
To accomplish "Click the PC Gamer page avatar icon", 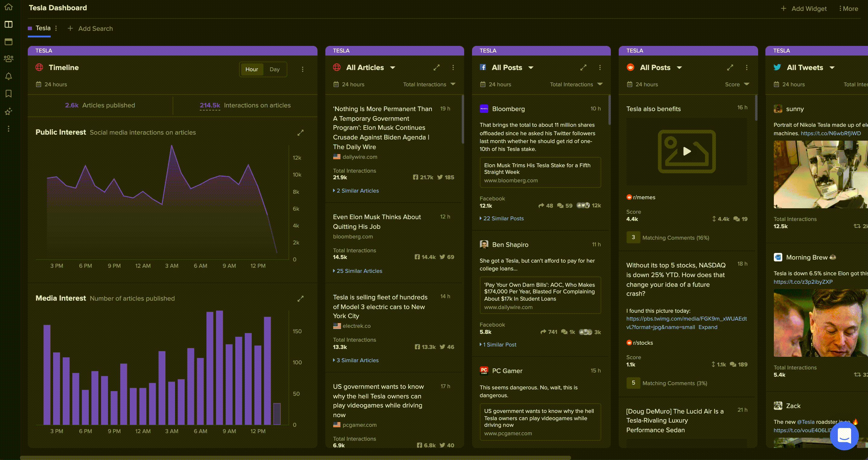I will click(x=484, y=371).
